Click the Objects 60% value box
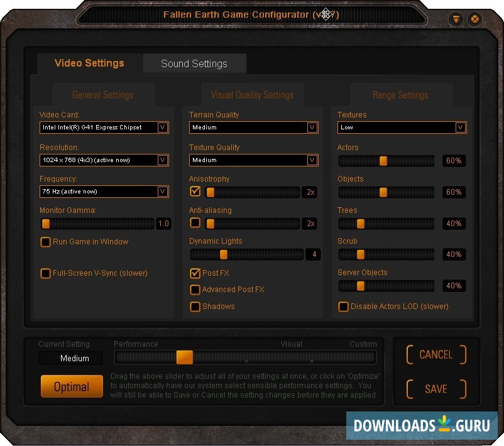 coord(454,192)
